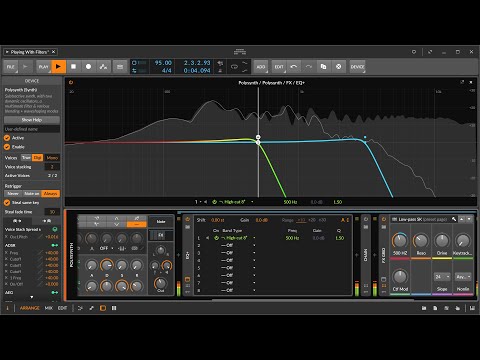Close the EQ+ expanded display with X

(471, 82)
